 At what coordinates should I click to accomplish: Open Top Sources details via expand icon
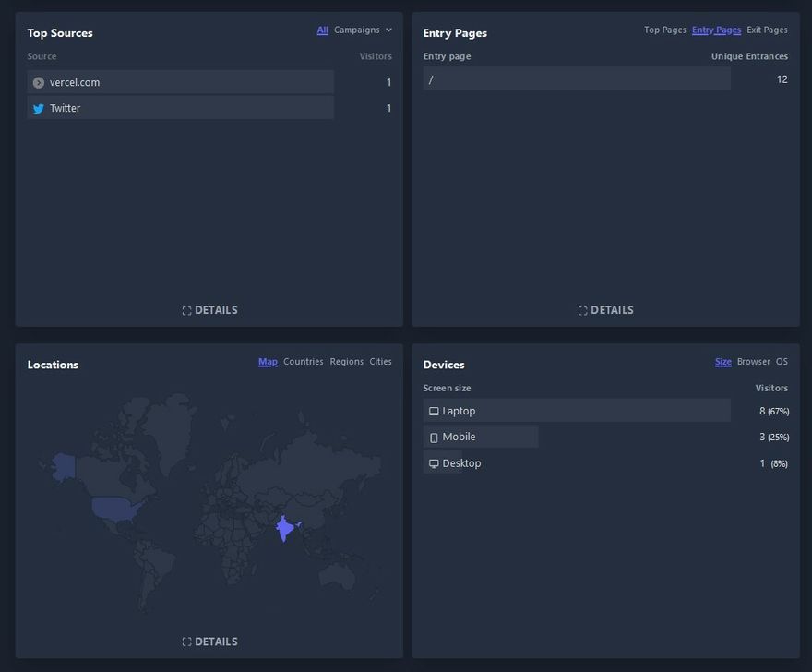187,311
